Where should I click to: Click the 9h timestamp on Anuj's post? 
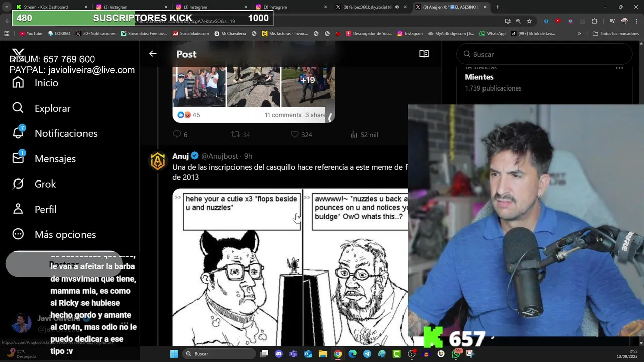(x=248, y=156)
